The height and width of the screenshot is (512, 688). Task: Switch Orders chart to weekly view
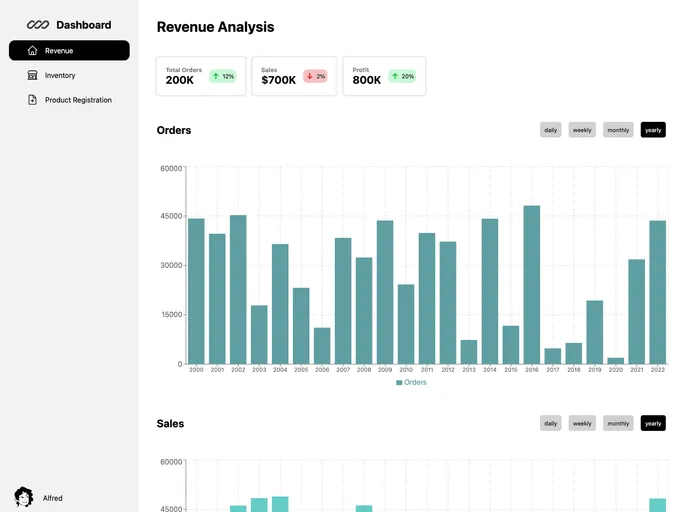coord(582,130)
